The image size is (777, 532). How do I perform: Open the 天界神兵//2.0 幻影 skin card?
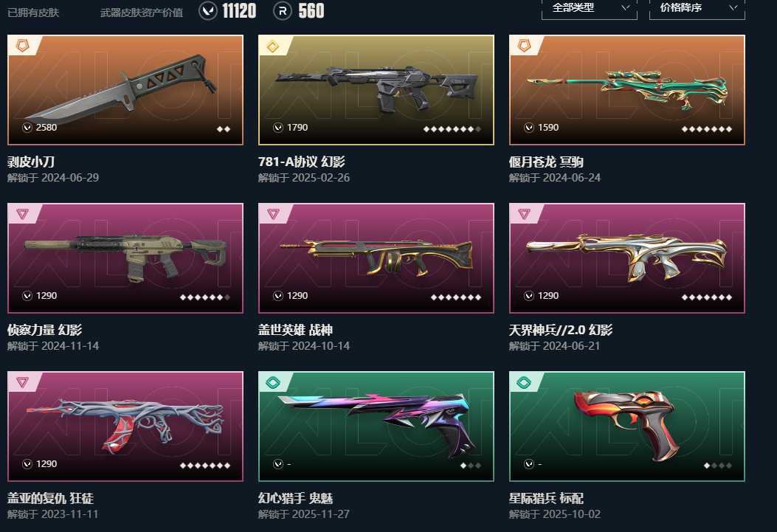coord(627,258)
